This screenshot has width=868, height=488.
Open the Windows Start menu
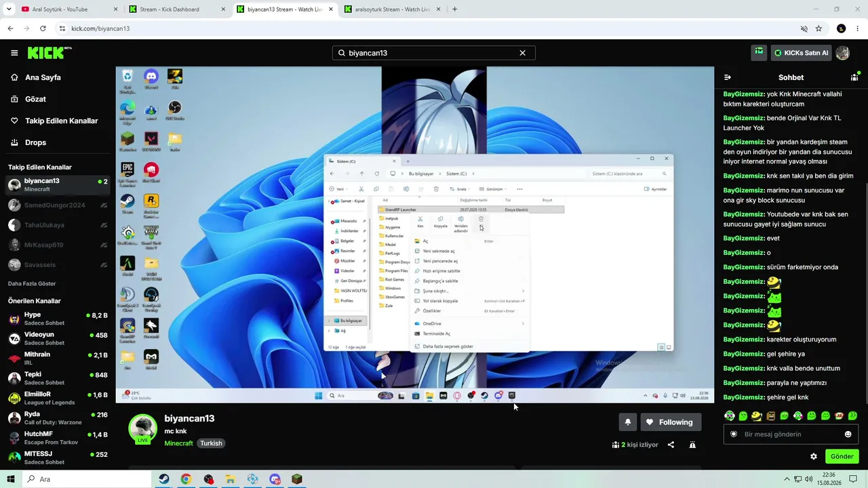[x=11, y=479]
